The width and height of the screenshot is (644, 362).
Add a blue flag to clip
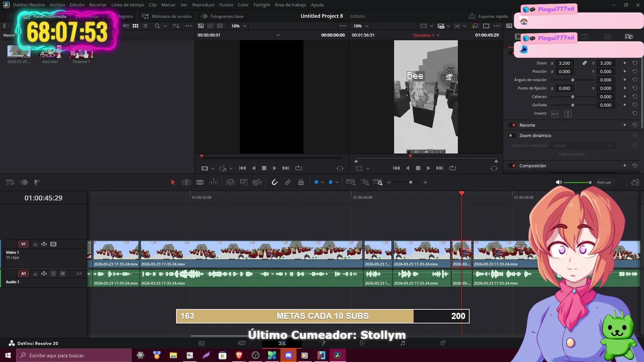pos(316,183)
